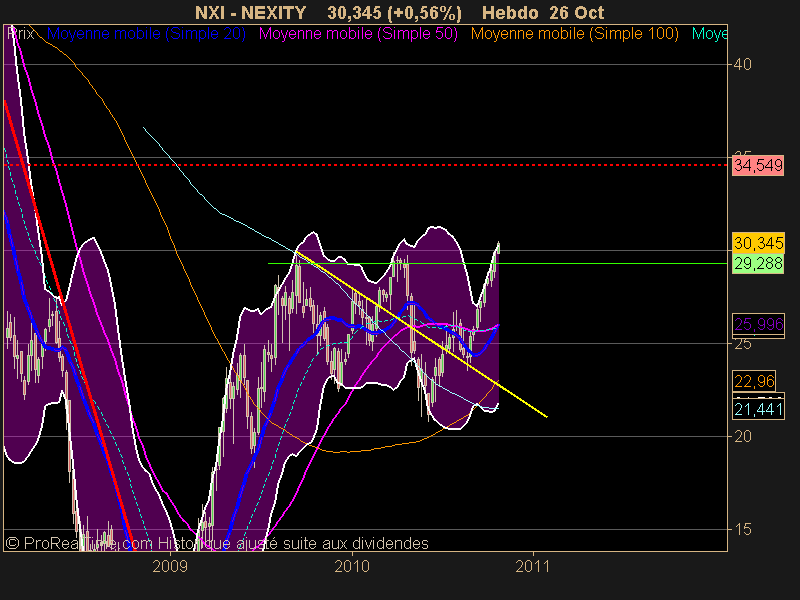Select the thick red descending trendline
This screenshot has height=600, width=800.
tap(68, 325)
